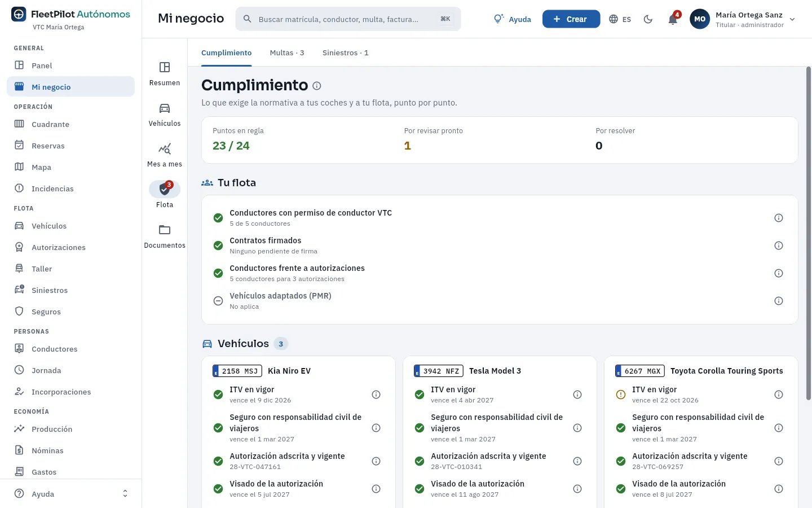This screenshot has height=508, width=812.
Task: Open the Mes a mes analytics icon
Action: click(165, 155)
